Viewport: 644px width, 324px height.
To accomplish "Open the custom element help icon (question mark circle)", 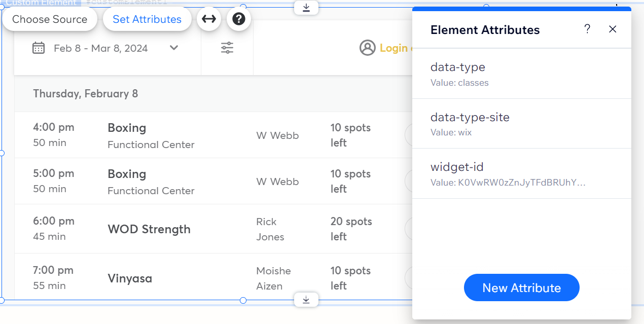I will coord(238,19).
